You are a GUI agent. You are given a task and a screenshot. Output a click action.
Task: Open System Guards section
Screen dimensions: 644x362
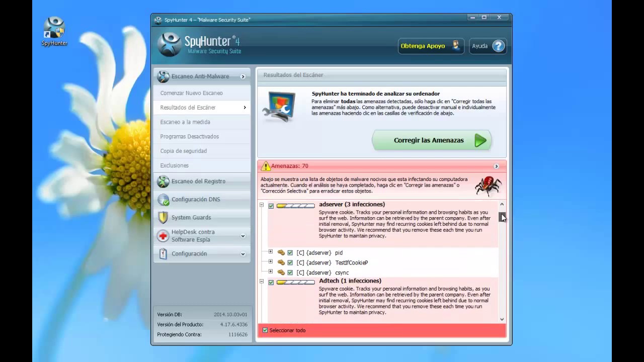202,218
